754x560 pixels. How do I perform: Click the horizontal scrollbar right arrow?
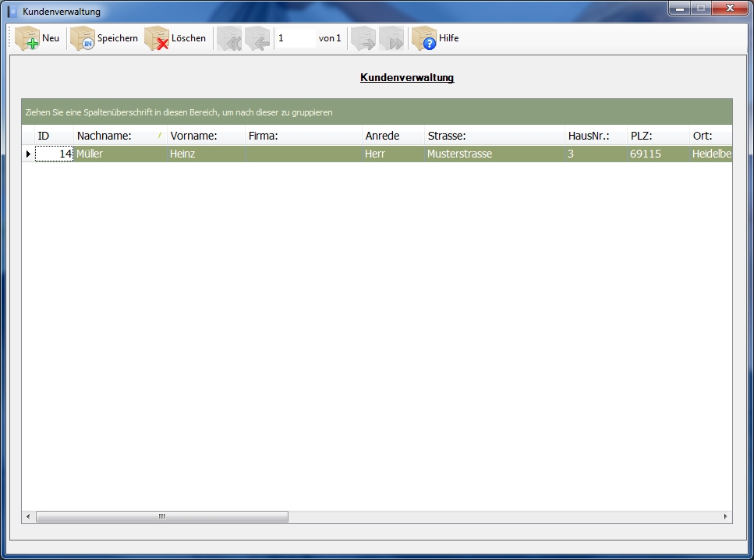pyautogui.click(x=726, y=516)
